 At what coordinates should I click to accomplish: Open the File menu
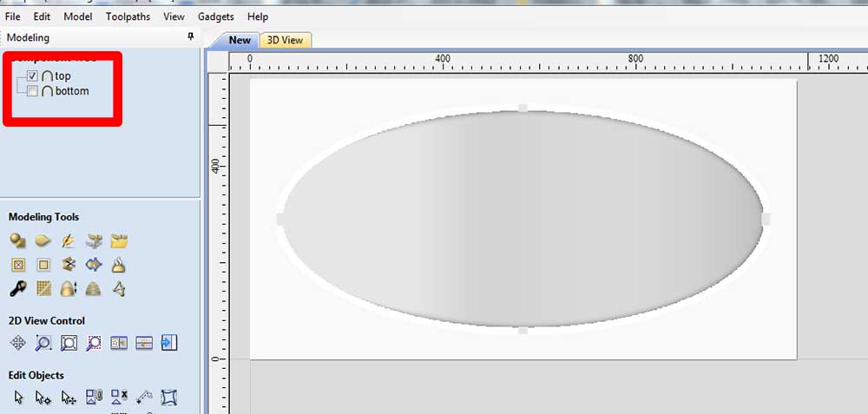(x=13, y=16)
